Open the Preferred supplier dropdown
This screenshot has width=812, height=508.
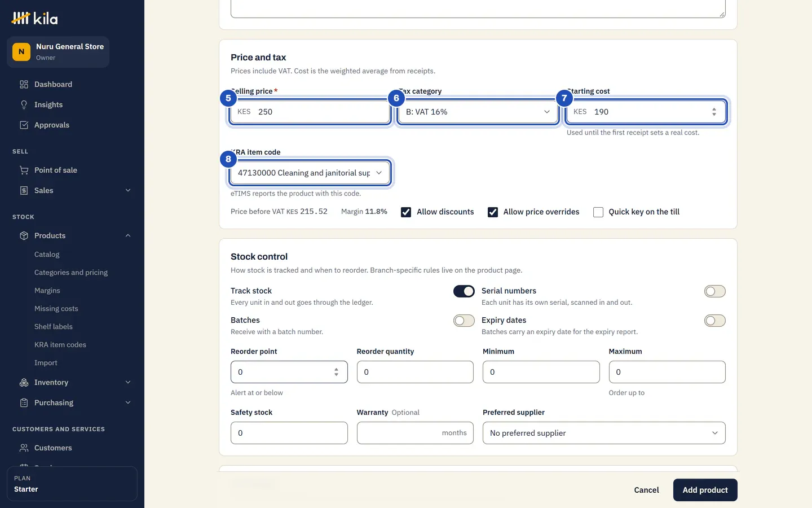pyautogui.click(x=604, y=433)
